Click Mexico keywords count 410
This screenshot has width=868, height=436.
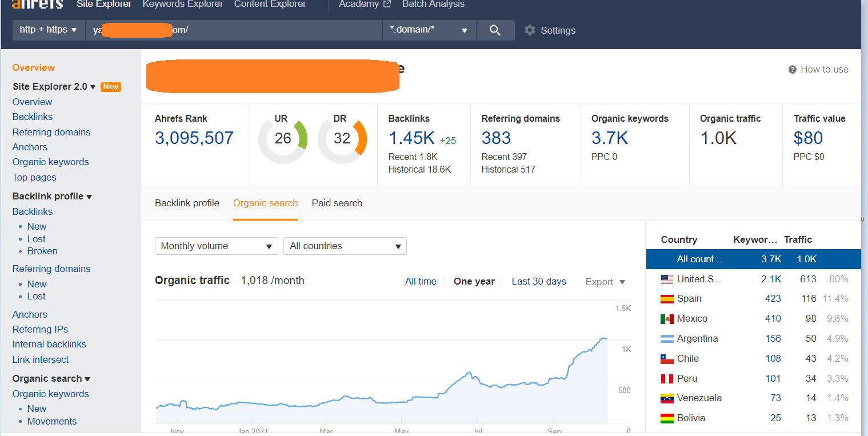773,319
